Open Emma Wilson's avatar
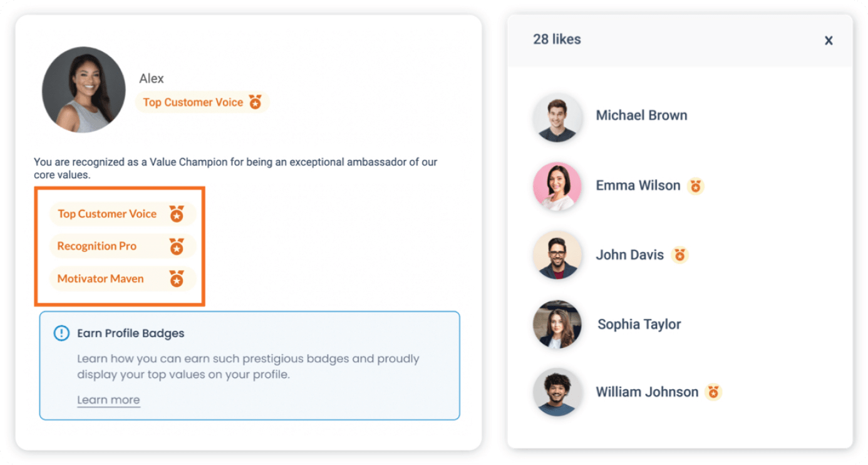This screenshot has width=868, height=465. pos(557,187)
